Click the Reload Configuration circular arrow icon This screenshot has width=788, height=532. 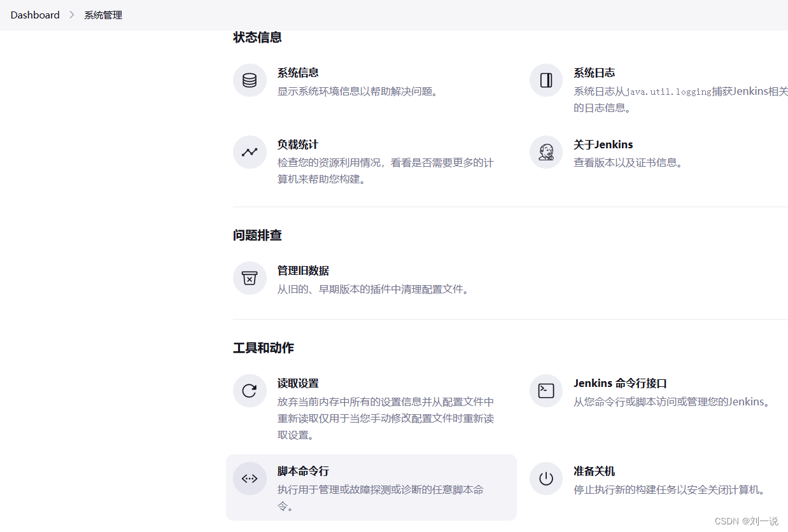pos(250,391)
